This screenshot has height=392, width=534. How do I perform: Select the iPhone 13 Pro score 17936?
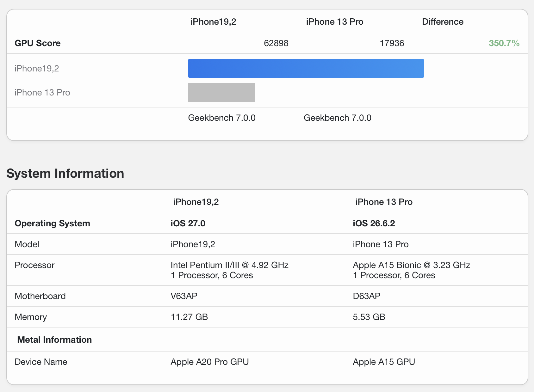392,43
